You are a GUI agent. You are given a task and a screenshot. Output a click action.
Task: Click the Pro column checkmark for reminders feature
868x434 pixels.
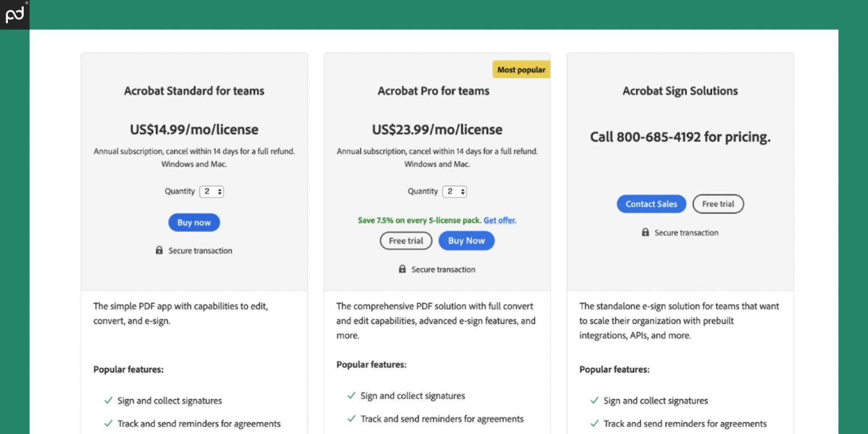(350, 419)
